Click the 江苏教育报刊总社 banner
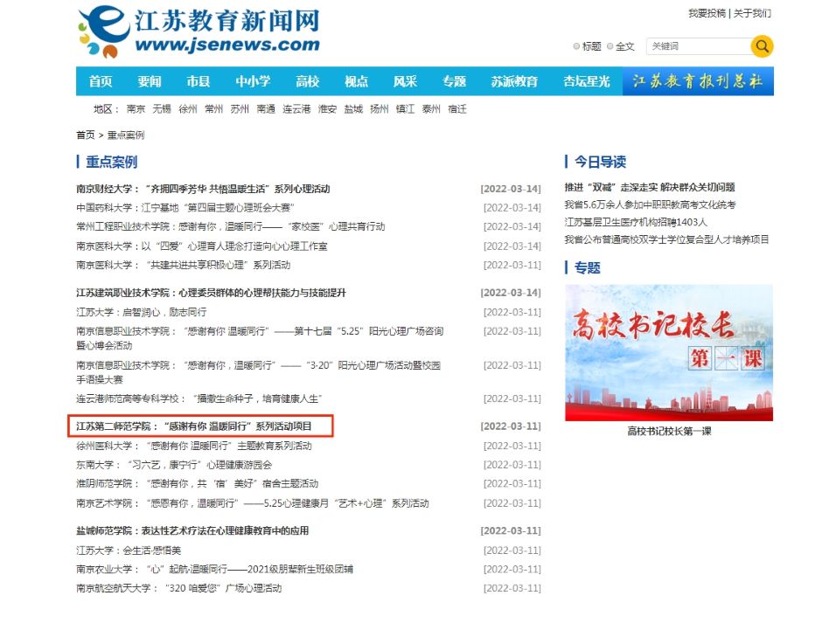822x644 pixels. pyautogui.click(x=698, y=81)
